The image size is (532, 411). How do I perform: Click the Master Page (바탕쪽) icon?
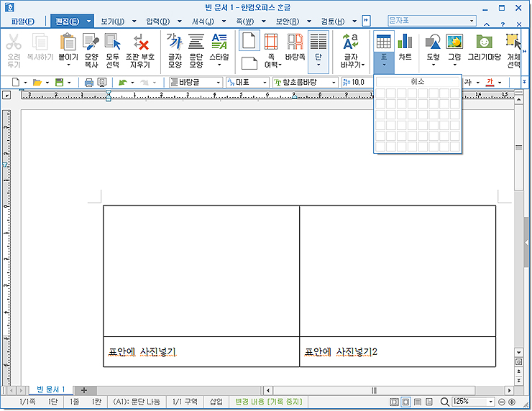295,42
